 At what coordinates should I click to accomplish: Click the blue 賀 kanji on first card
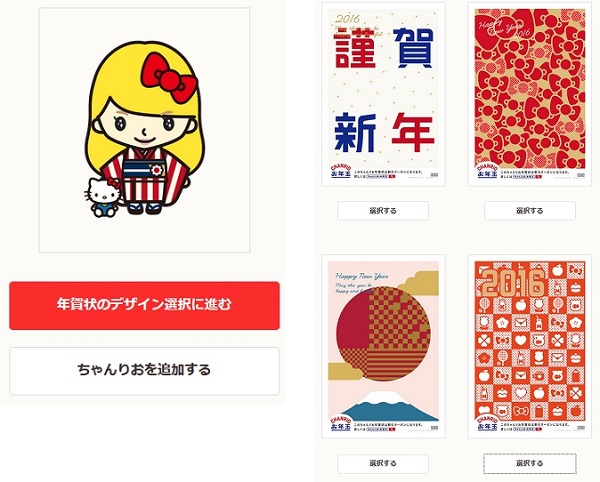click(413, 48)
